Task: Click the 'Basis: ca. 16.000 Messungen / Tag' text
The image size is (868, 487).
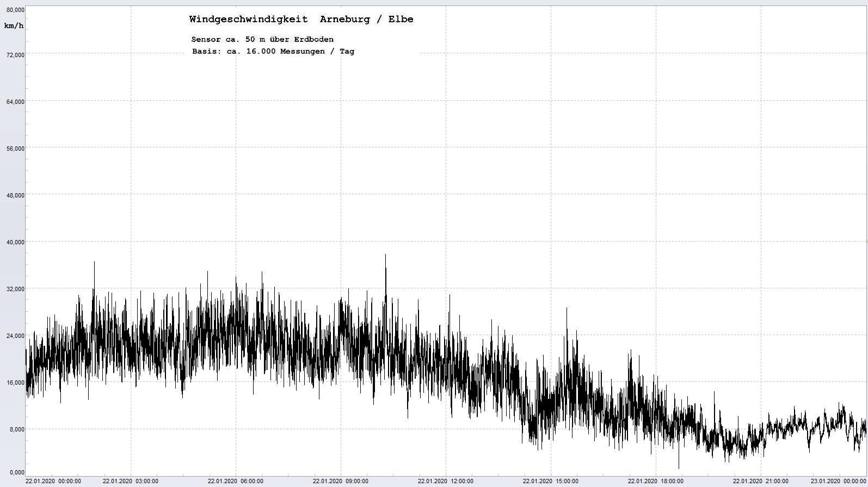Action: coord(273,52)
